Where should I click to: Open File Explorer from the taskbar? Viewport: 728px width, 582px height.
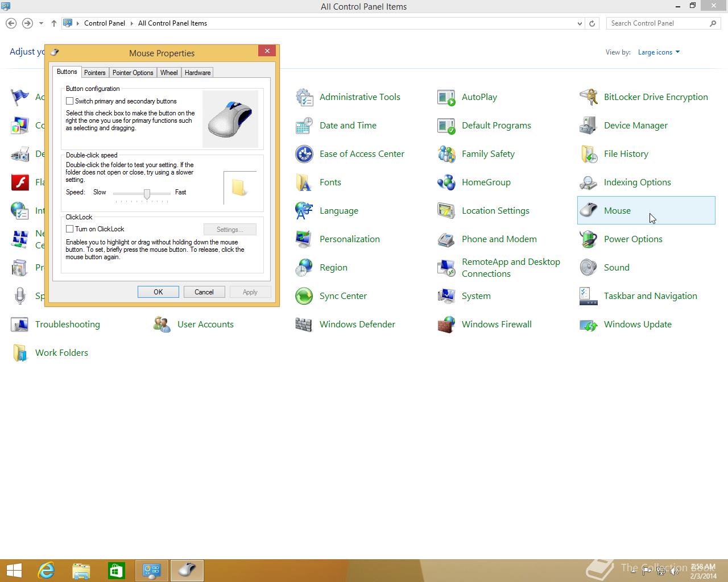tap(81, 570)
